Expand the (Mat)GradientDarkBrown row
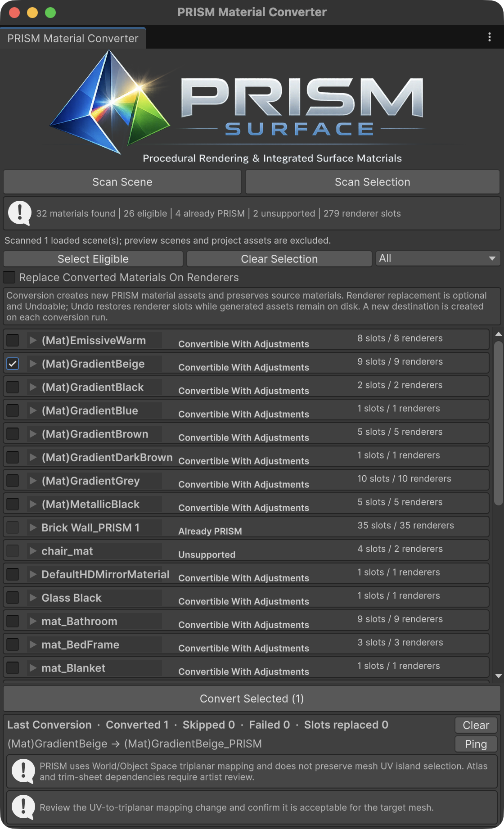This screenshot has width=504, height=829. [x=33, y=457]
